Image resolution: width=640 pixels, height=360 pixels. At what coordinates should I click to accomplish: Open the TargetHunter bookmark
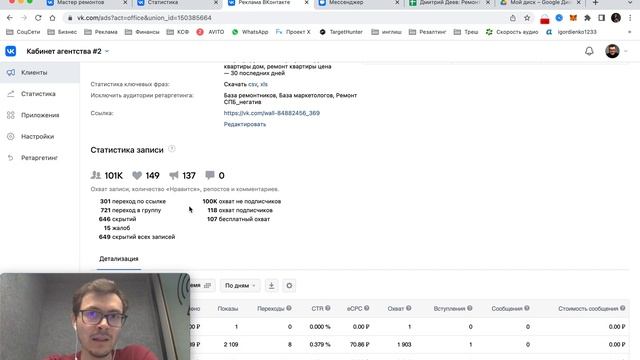coord(341,32)
